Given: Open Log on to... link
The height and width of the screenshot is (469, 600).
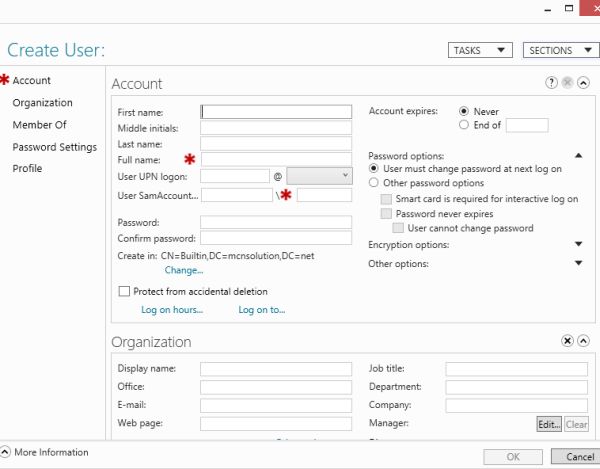Looking at the screenshot, I should click(x=262, y=309).
